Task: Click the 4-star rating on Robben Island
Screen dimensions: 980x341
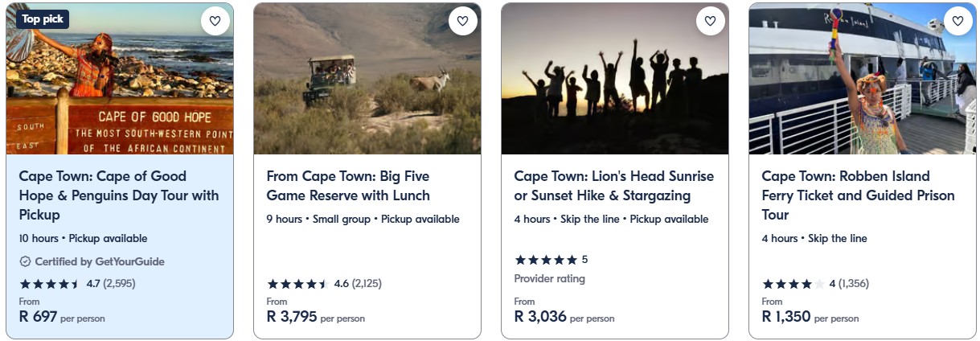Action: click(793, 284)
